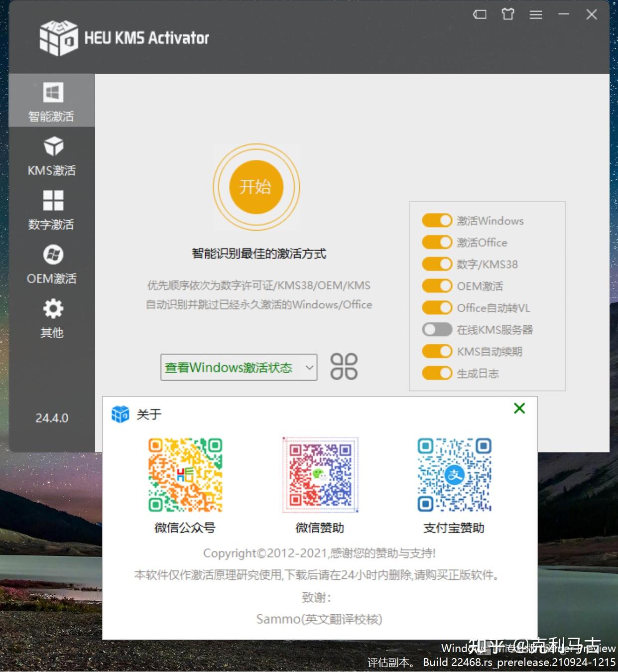The width and height of the screenshot is (618, 672).
Task: Disable the 数字/KMS38 switch
Action: click(x=437, y=264)
